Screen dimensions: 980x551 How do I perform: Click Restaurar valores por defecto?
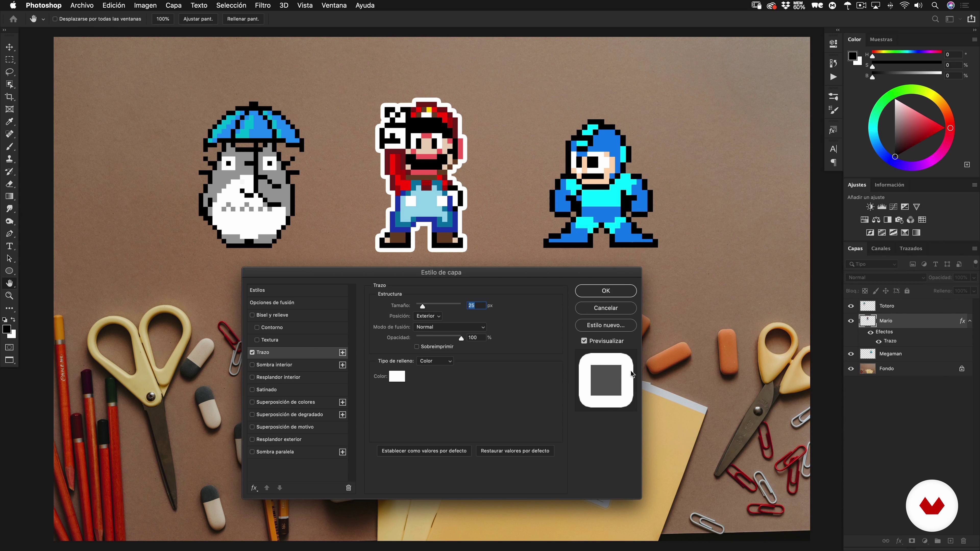pos(515,451)
